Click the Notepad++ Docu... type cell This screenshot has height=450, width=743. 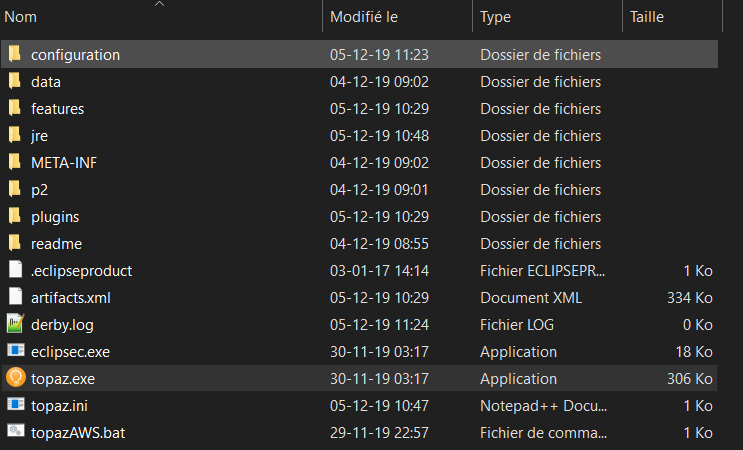pos(544,406)
